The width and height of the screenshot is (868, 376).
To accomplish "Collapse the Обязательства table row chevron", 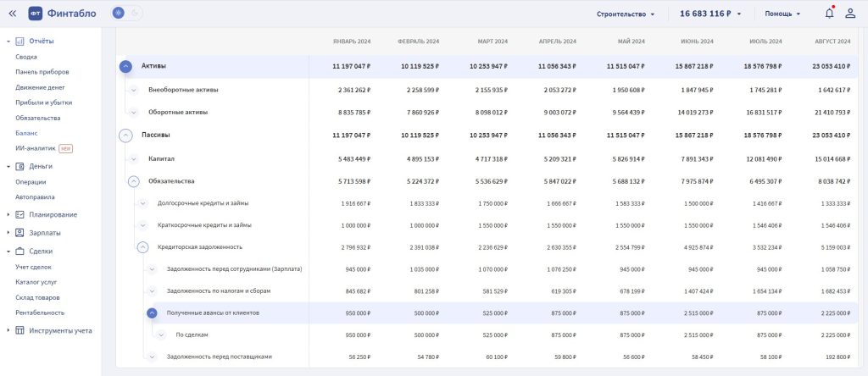I will 133,181.
